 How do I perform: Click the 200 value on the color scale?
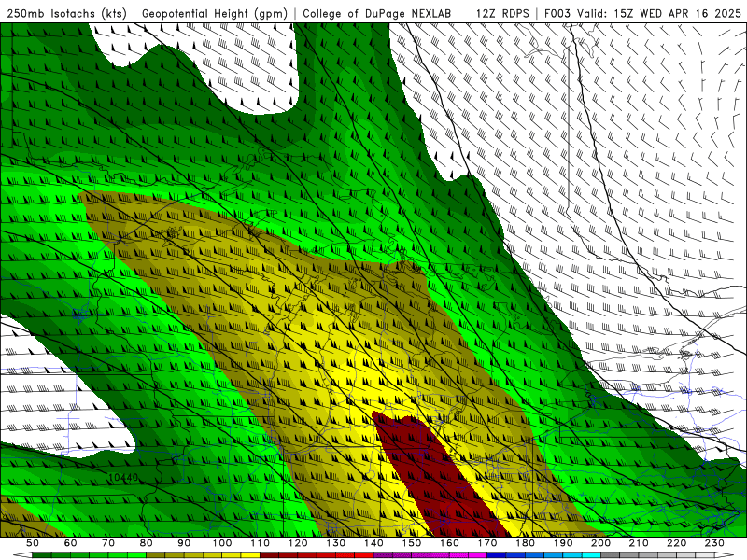(600, 543)
